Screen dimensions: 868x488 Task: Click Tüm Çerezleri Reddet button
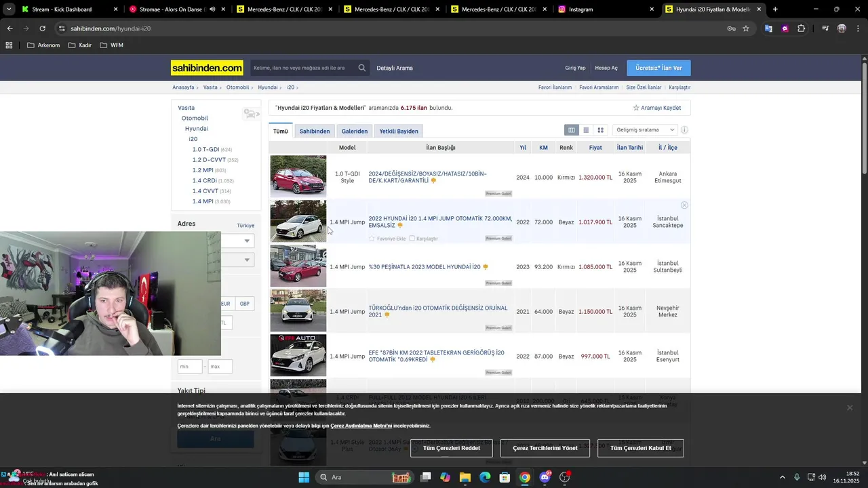452,448
